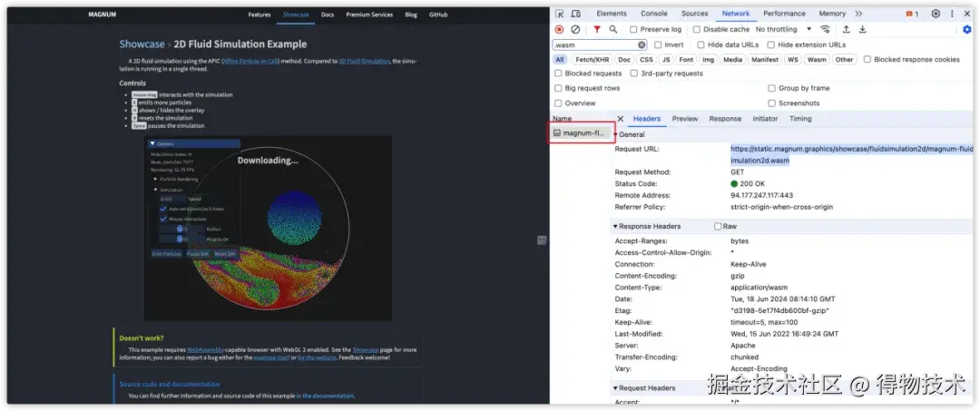The width and height of the screenshot is (980, 411).
Task: Open network search magnifier
Action: [613, 29]
